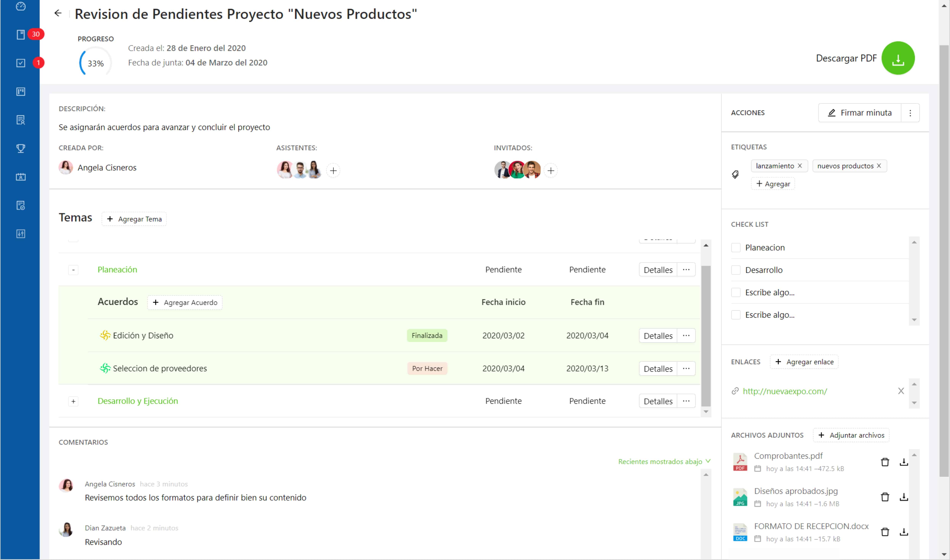This screenshot has height=560, width=950.
Task: Click Dian Zazueta comment avatar
Action: 66,529
